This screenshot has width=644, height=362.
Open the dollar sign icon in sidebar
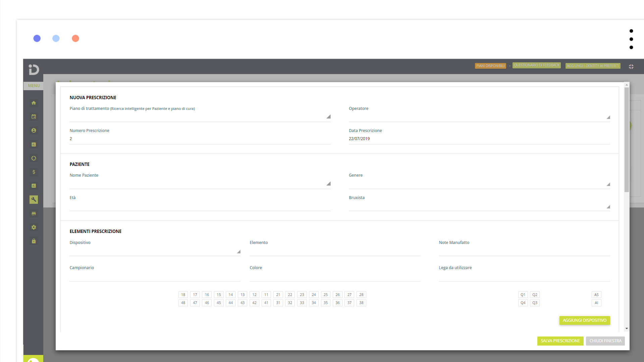point(34,172)
